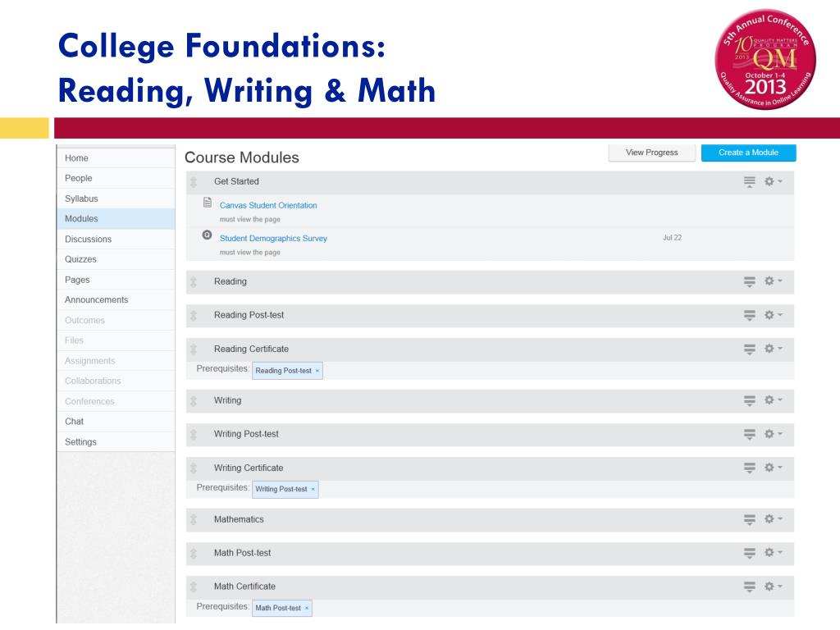Viewport: 840px width, 630px height.
Task: Remove Reading Post-test prerequisite tag
Action: [317, 371]
